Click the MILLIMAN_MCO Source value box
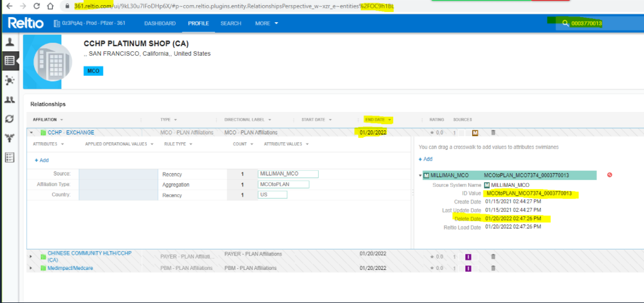Viewport: 644px width, 303px height. [x=288, y=174]
